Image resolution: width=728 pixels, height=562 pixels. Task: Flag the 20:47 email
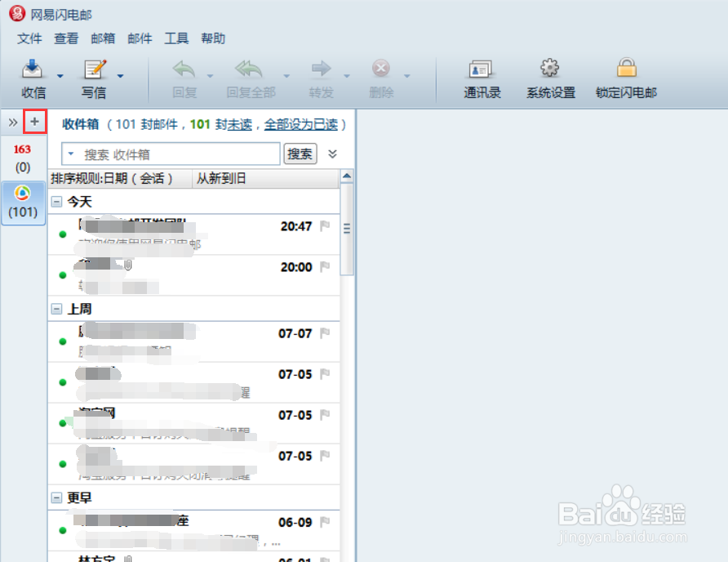pos(325,226)
